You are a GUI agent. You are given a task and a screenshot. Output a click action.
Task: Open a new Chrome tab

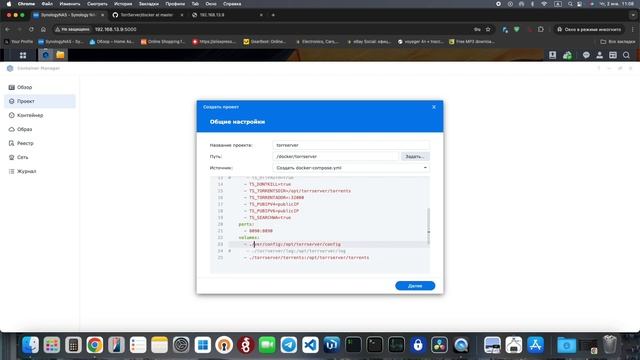(x=273, y=15)
